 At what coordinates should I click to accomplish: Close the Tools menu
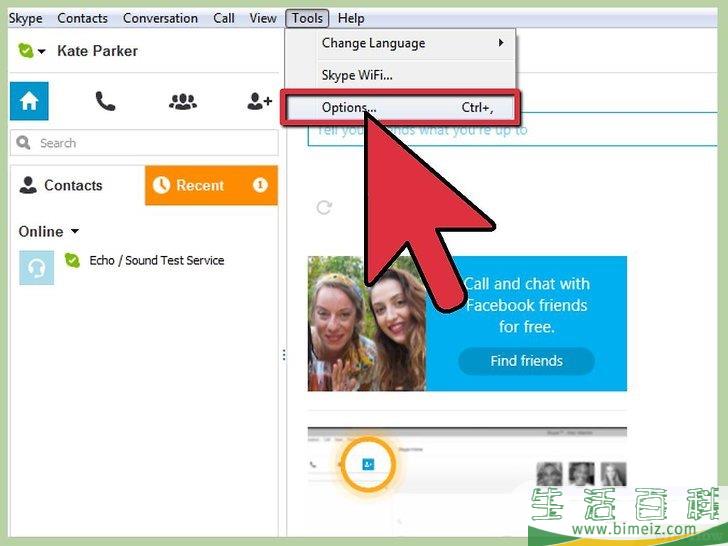(307, 19)
